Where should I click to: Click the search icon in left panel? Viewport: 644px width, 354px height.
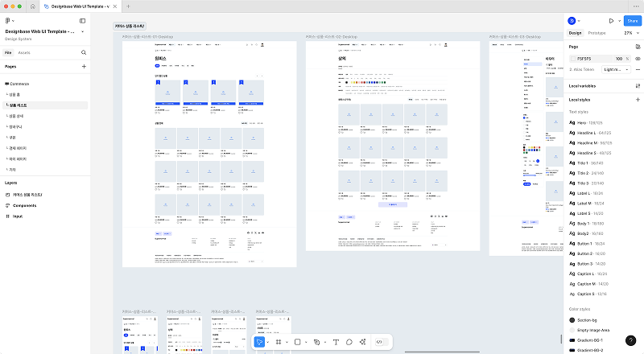tap(84, 52)
